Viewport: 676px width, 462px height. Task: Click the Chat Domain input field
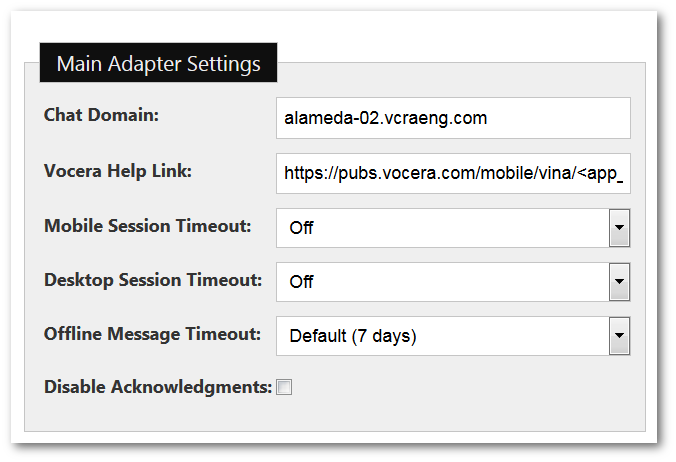pyautogui.click(x=453, y=118)
